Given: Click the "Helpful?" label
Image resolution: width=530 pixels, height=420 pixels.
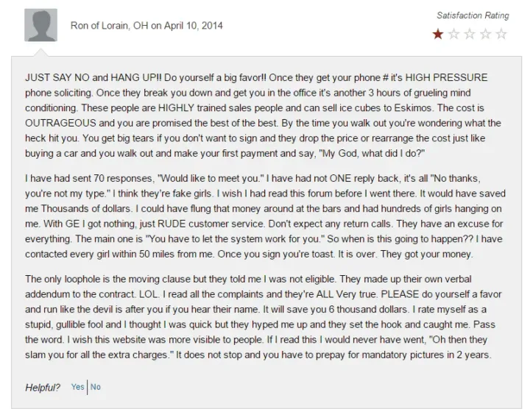Looking at the screenshot, I should click(x=43, y=388).
